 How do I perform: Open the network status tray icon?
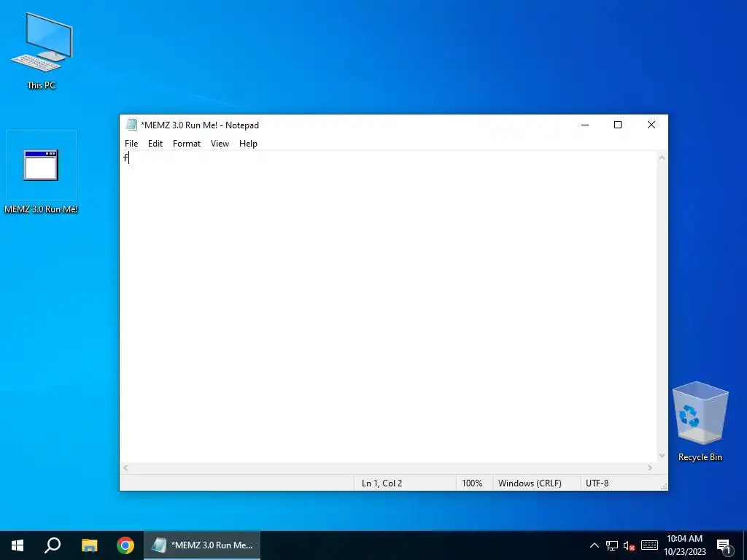(612, 545)
